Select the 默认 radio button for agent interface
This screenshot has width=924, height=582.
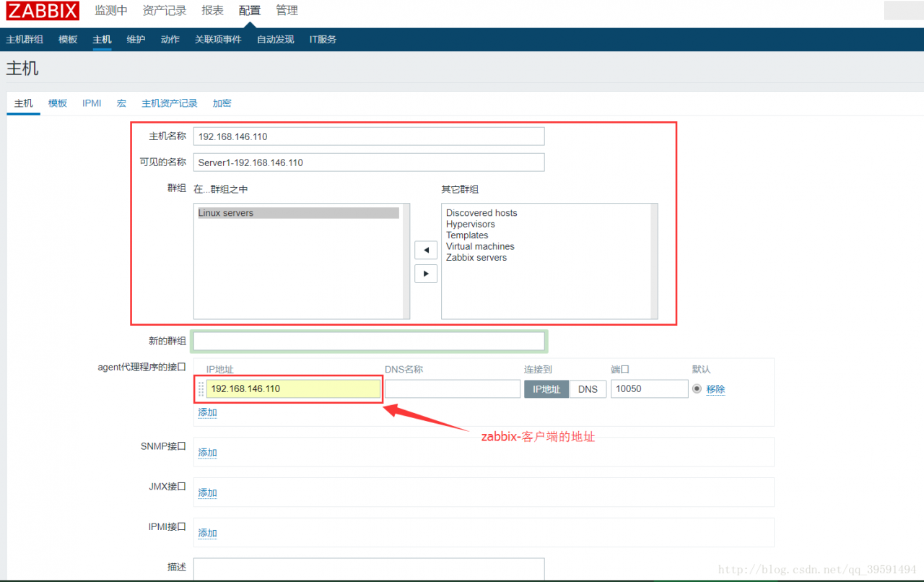click(x=695, y=388)
